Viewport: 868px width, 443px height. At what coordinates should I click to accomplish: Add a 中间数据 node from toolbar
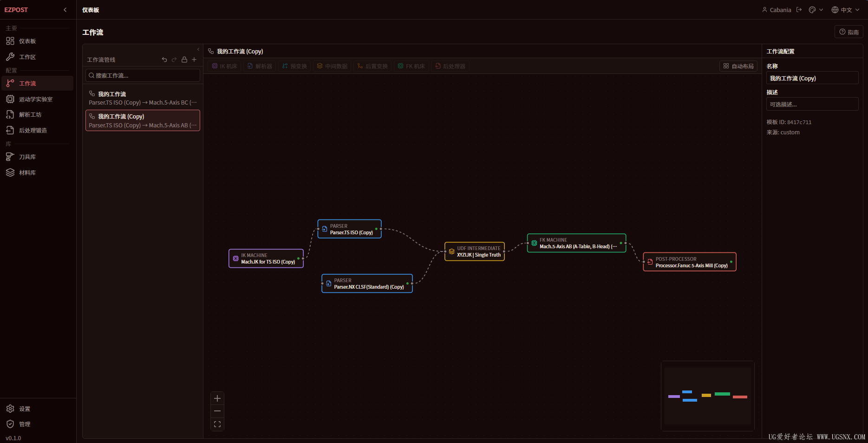point(332,66)
